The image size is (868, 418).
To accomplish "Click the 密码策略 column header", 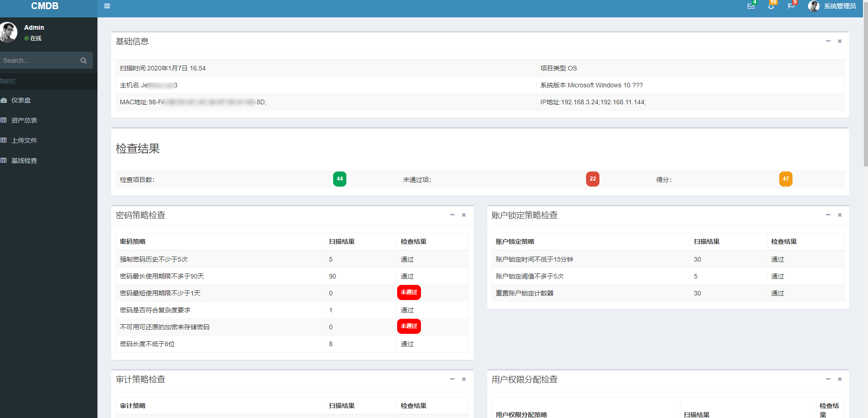I will 221,241.
